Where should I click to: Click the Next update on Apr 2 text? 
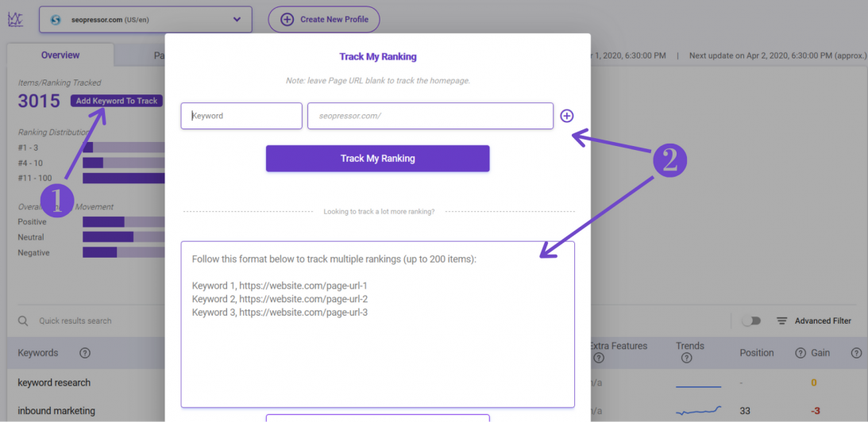[x=777, y=56]
